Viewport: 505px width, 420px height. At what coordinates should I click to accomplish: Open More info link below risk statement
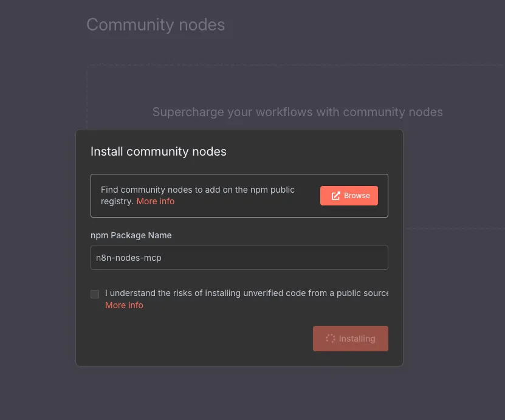pyautogui.click(x=124, y=305)
